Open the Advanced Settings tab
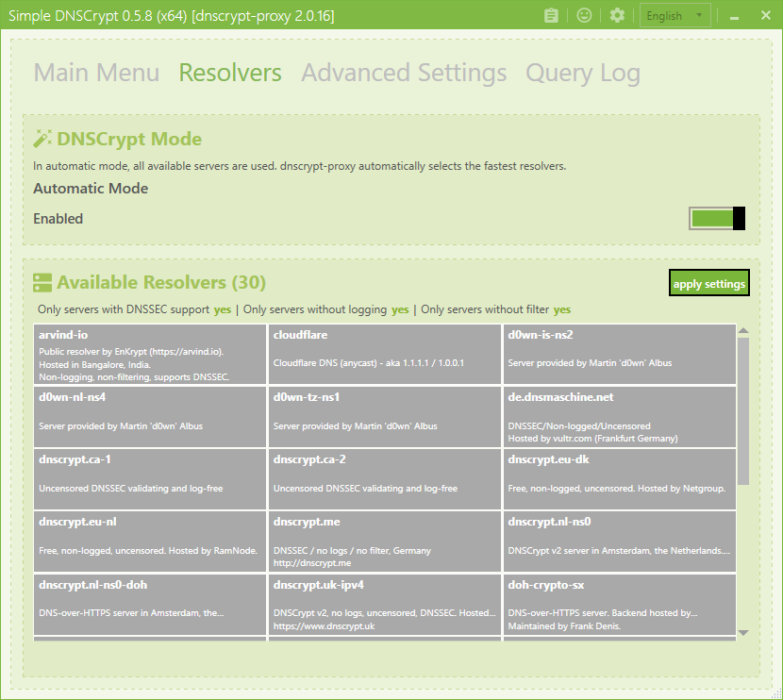This screenshot has height=700, width=783. (404, 73)
